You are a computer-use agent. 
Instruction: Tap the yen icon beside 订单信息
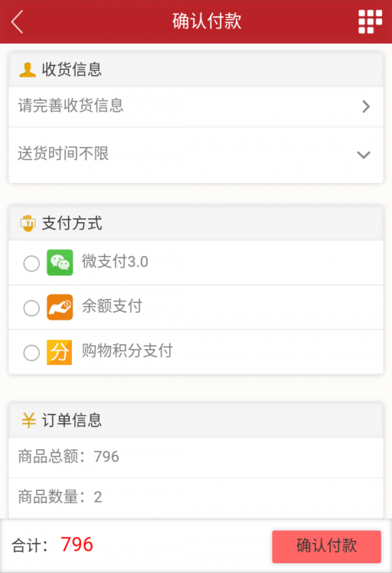tap(28, 420)
